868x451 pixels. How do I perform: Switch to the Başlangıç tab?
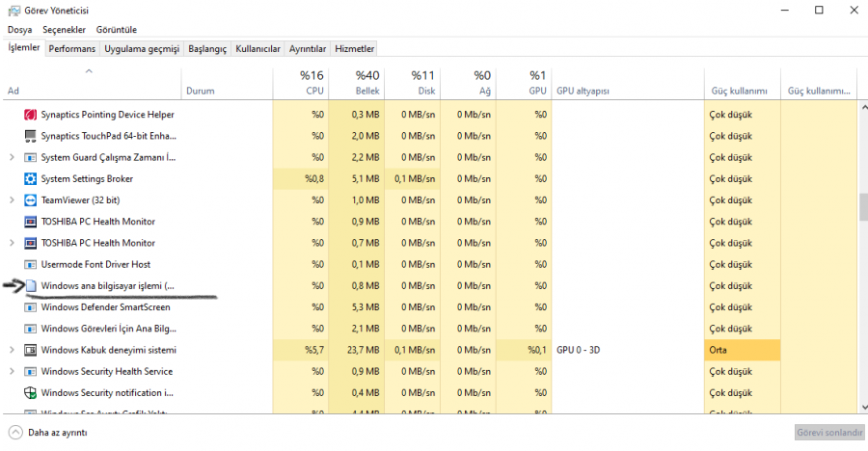click(x=207, y=49)
